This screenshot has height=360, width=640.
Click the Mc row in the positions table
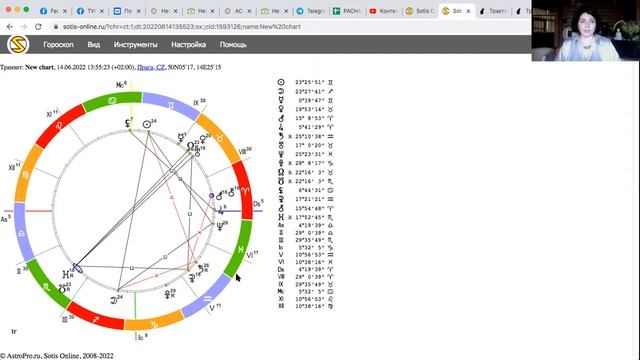[x=305, y=291]
